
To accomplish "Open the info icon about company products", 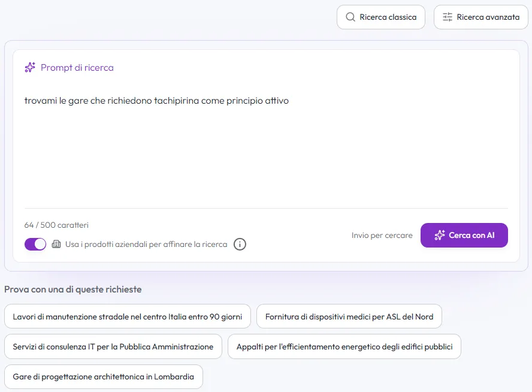I will pos(240,244).
